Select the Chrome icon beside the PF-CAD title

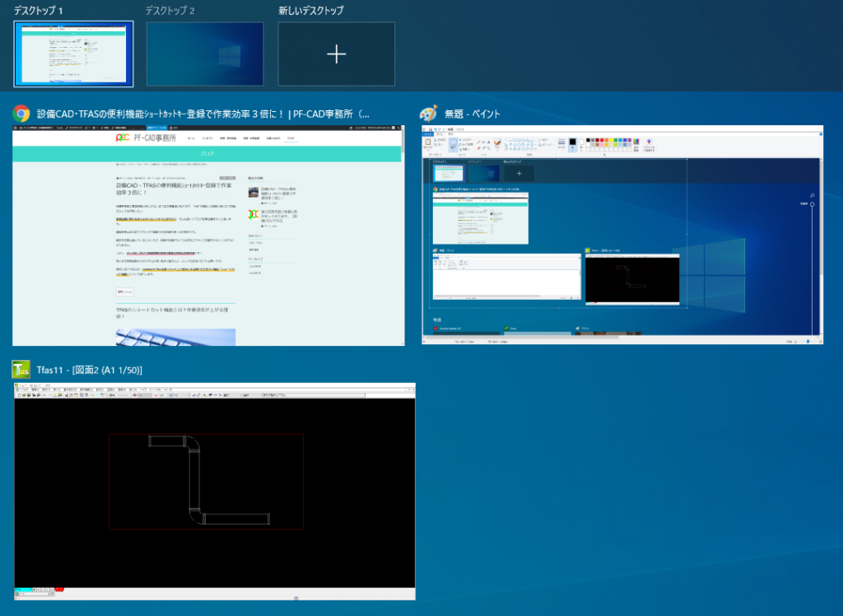point(21,114)
